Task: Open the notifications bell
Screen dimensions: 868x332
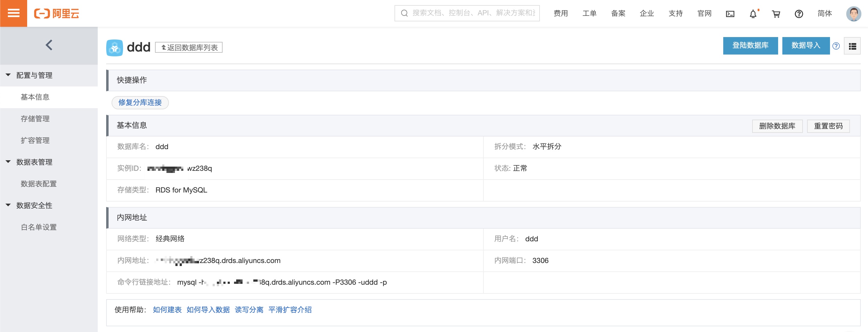Action: [x=753, y=14]
